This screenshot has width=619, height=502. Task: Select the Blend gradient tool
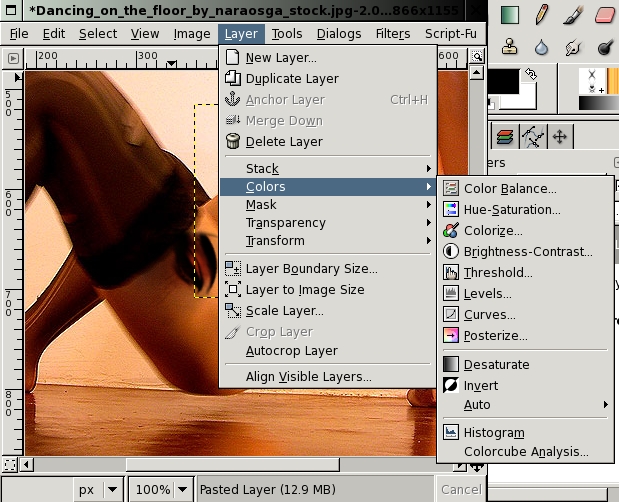coord(510,15)
